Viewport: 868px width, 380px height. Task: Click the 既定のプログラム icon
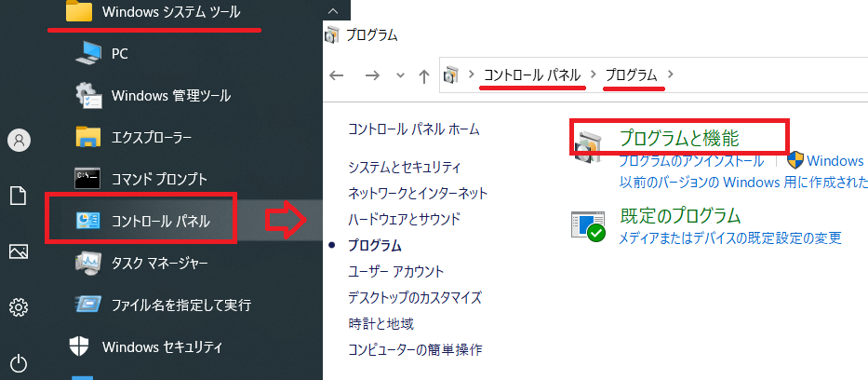tap(589, 224)
